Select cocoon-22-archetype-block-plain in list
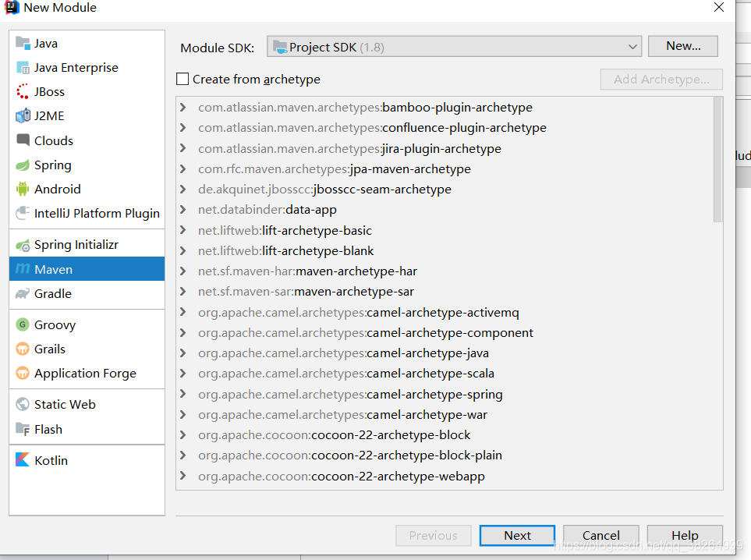The height and width of the screenshot is (560, 751). (349, 455)
